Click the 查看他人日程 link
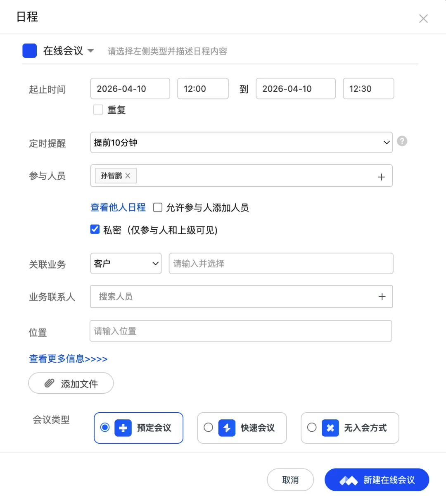This screenshot has height=504, width=446. tap(118, 207)
